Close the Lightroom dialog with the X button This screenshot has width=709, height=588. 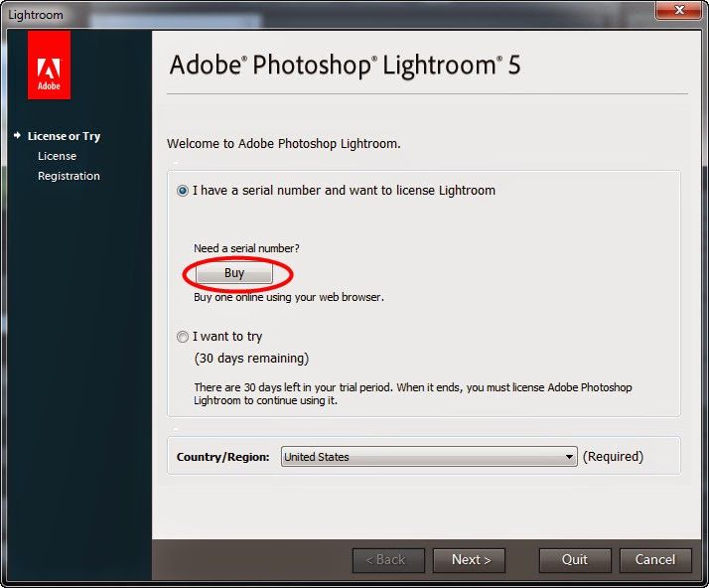point(678,10)
